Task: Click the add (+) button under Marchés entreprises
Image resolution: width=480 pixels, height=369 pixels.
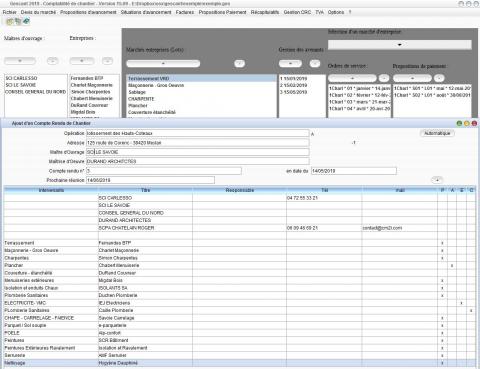Action: point(163,63)
